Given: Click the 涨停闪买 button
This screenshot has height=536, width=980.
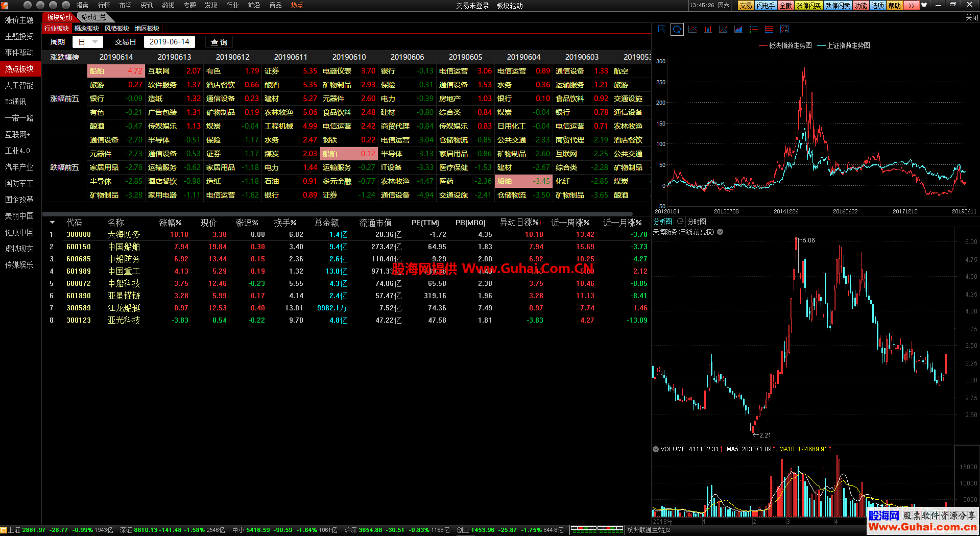Looking at the screenshot, I should click(x=808, y=6).
